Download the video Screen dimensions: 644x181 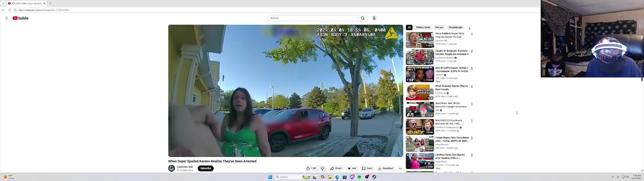coord(385,168)
